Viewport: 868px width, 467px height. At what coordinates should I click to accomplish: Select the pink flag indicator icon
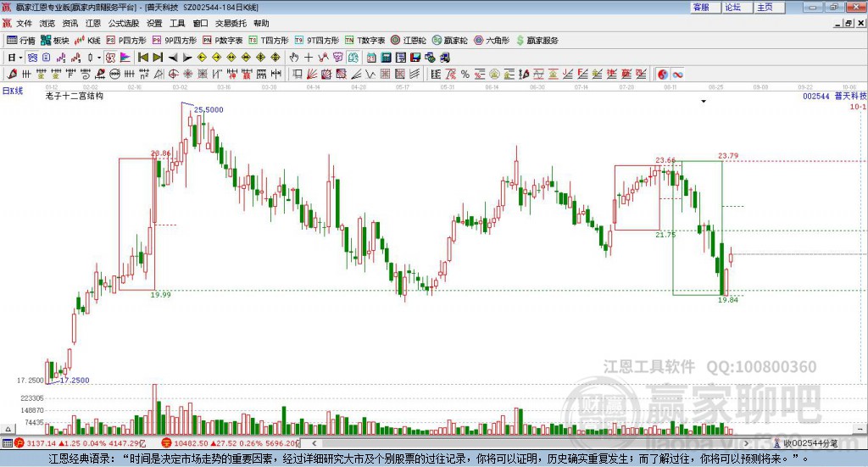pyautogui.click(x=125, y=58)
